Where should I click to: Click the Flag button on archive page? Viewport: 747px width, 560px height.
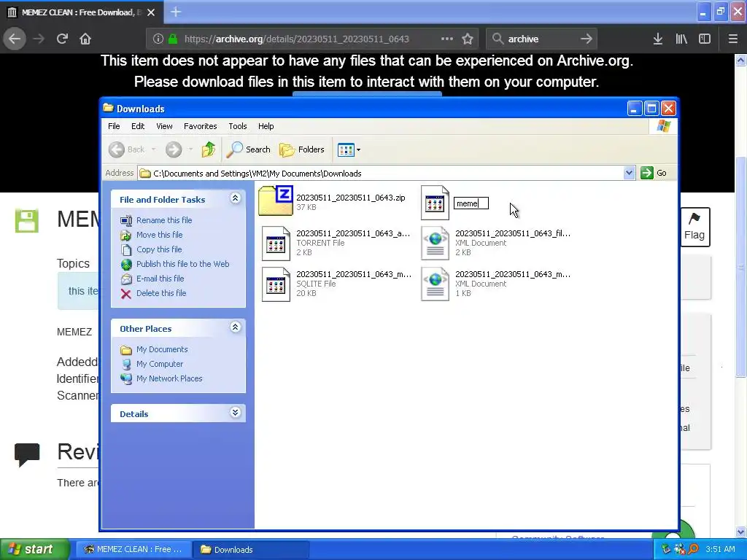pos(694,227)
